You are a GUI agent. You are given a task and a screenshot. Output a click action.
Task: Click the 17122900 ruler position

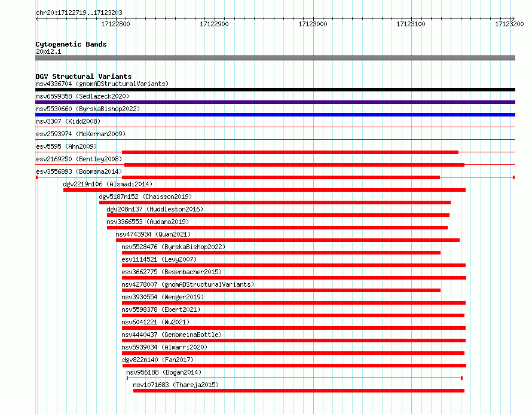coord(214,24)
